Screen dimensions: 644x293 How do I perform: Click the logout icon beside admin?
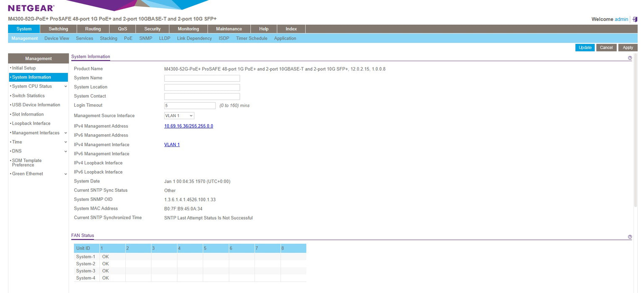coord(635,19)
